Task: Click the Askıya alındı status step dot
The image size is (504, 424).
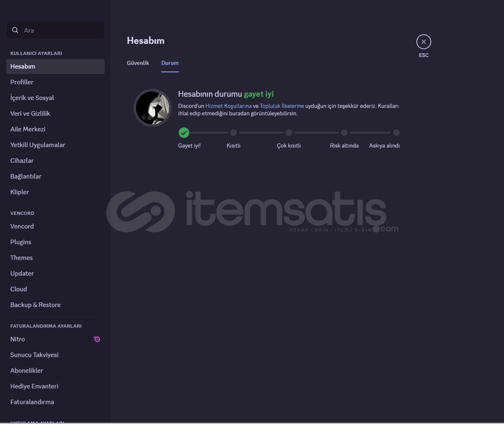Action: (397, 133)
